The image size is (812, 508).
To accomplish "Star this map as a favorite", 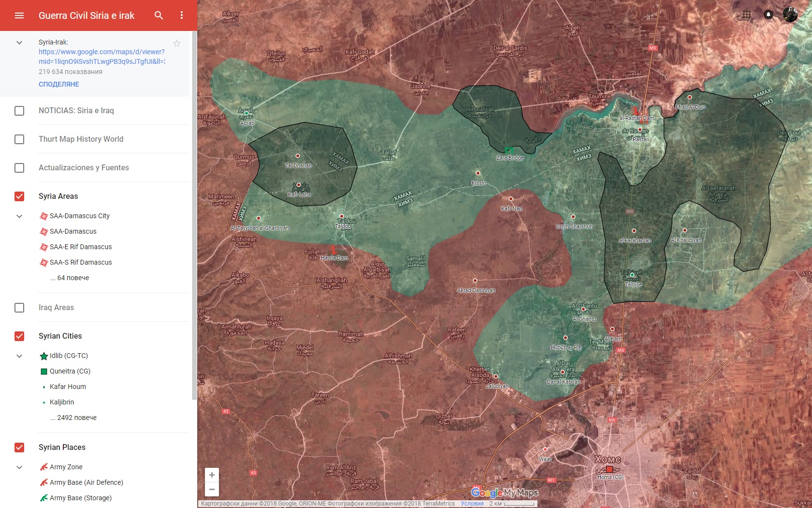I will [x=177, y=43].
